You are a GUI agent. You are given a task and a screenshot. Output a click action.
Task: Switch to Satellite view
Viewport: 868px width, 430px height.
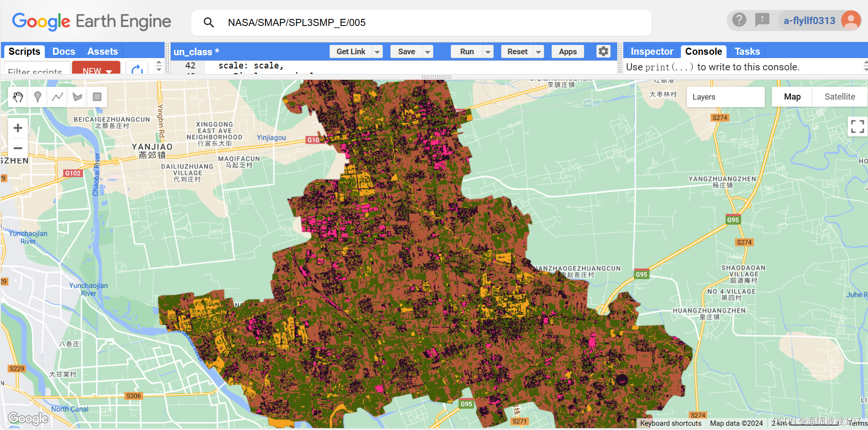tap(840, 97)
